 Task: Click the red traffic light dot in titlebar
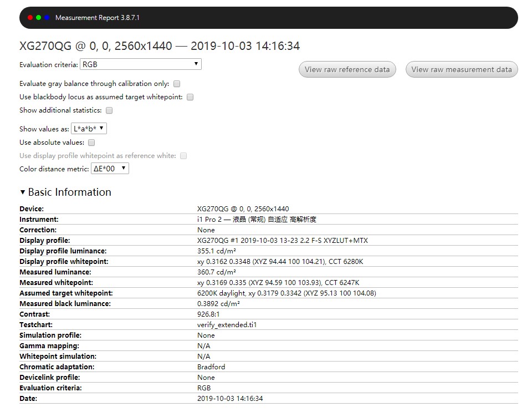[x=30, y=17]
